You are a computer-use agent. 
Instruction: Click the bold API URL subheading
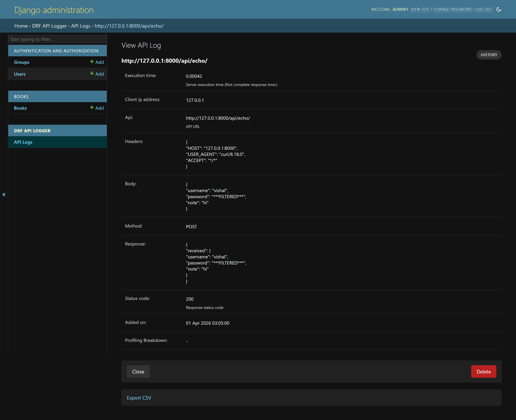[164, 61]
